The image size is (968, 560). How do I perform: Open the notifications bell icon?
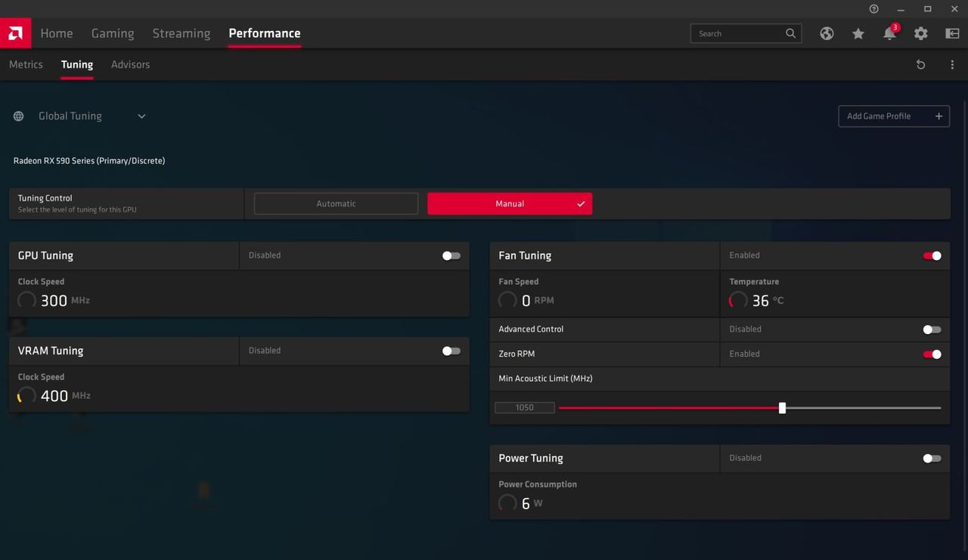coord(889,34)
